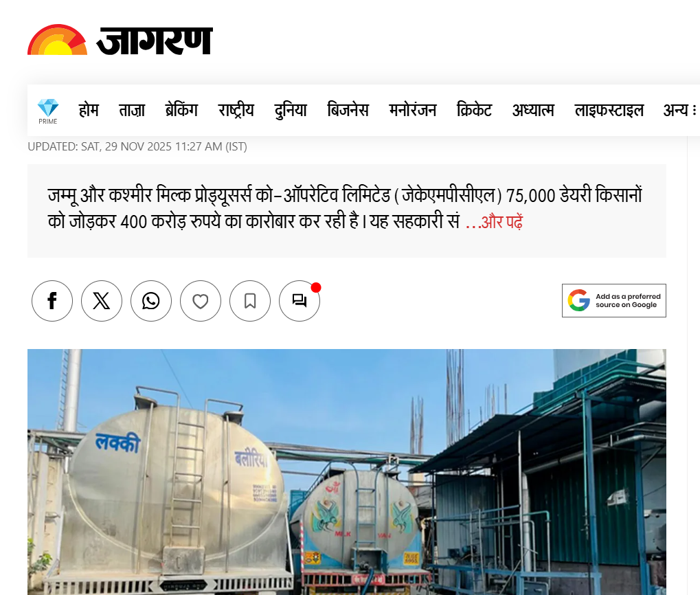This screenshot has width=700, height=595.
Task: Open लाइफस्टाइल section
Action: 609,110
